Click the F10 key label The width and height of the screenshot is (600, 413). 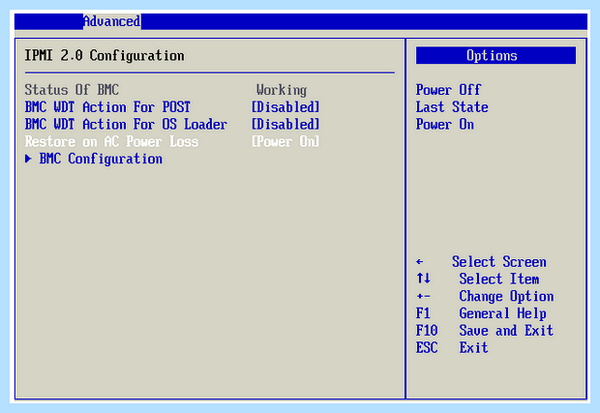(427, 331)
